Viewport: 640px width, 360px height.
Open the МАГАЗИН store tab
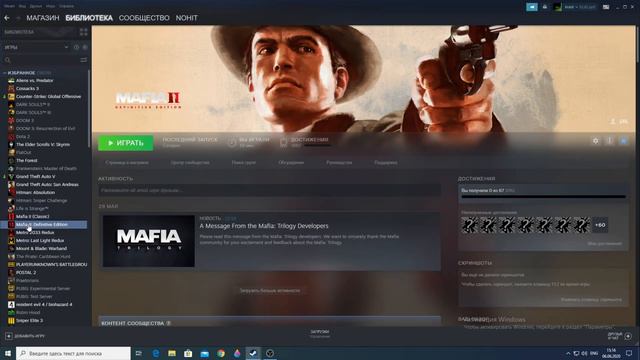coord(43,18)
